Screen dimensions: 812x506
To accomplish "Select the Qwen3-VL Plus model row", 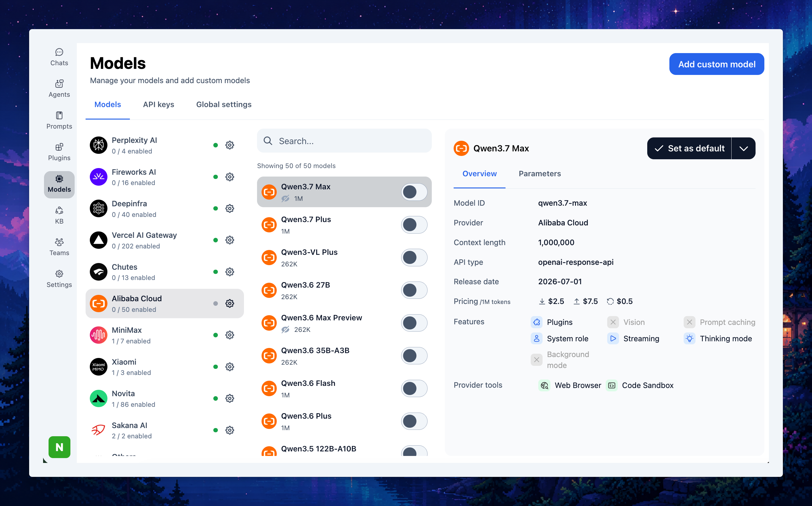I will 344,258.
